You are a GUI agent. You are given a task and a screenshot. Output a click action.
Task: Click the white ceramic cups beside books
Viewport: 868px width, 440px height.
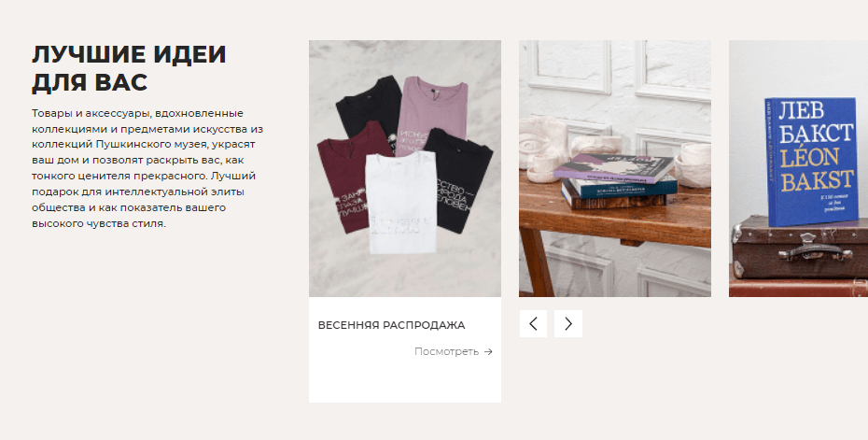(x=692, y=164)
